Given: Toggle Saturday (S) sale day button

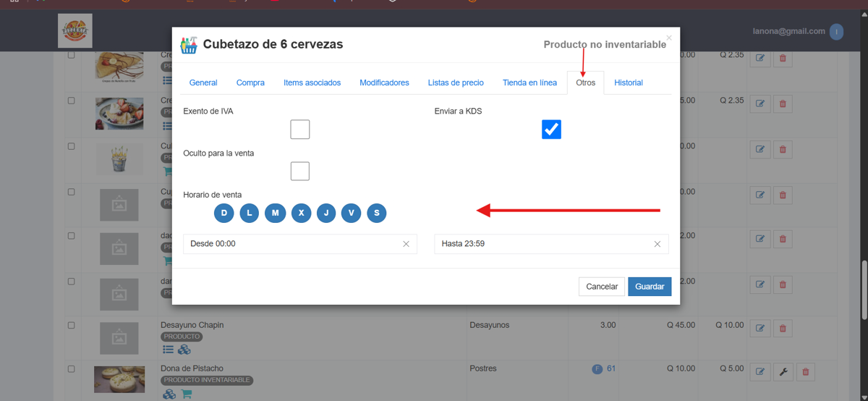Looking at the screenshot, I should click(377, 213).
